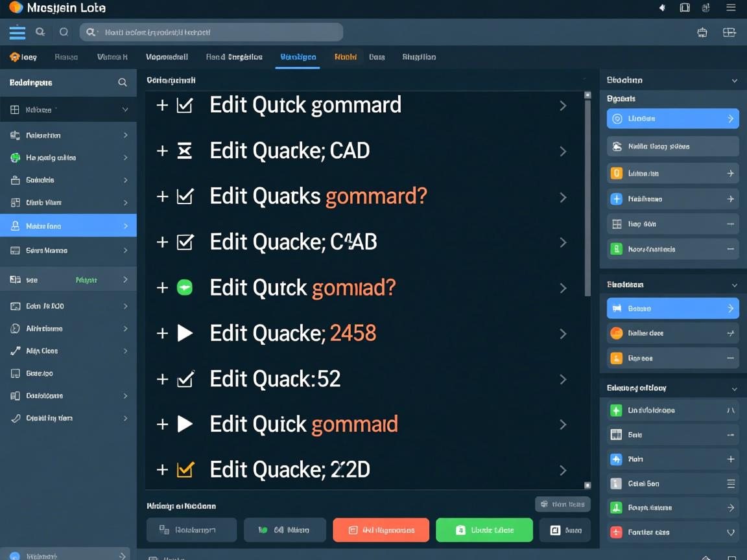Toggle the yellow checkbox for Edit Quacke; 2:2D

[x=185, y=470]
